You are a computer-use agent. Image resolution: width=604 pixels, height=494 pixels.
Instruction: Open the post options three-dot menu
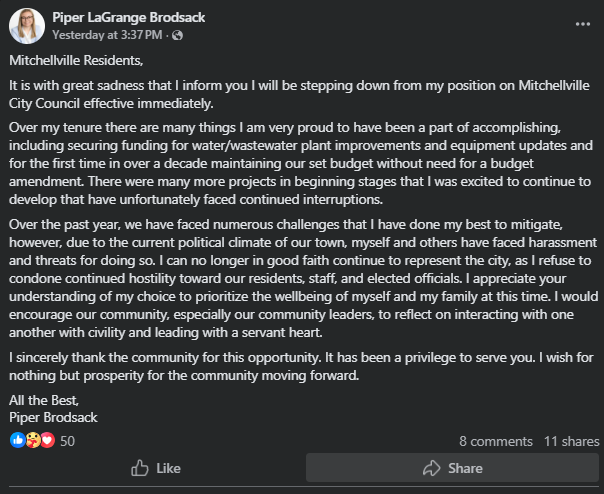[x=583, y=24]
